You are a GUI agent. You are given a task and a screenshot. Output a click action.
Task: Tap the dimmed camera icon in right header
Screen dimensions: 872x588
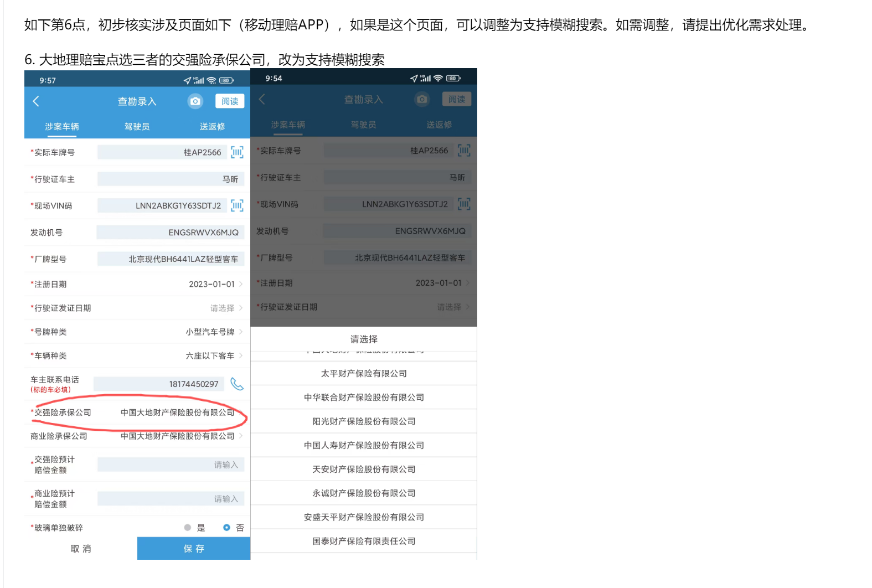pos(422,99)
